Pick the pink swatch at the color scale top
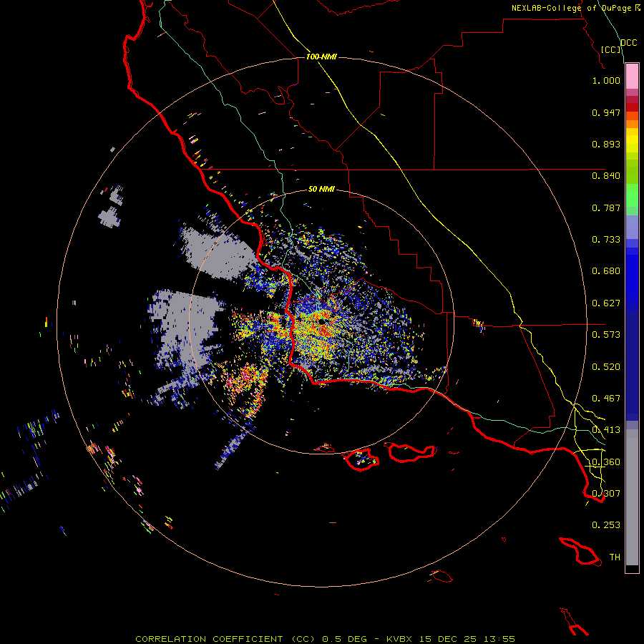644x644 pixels. (x=632, y=77)
